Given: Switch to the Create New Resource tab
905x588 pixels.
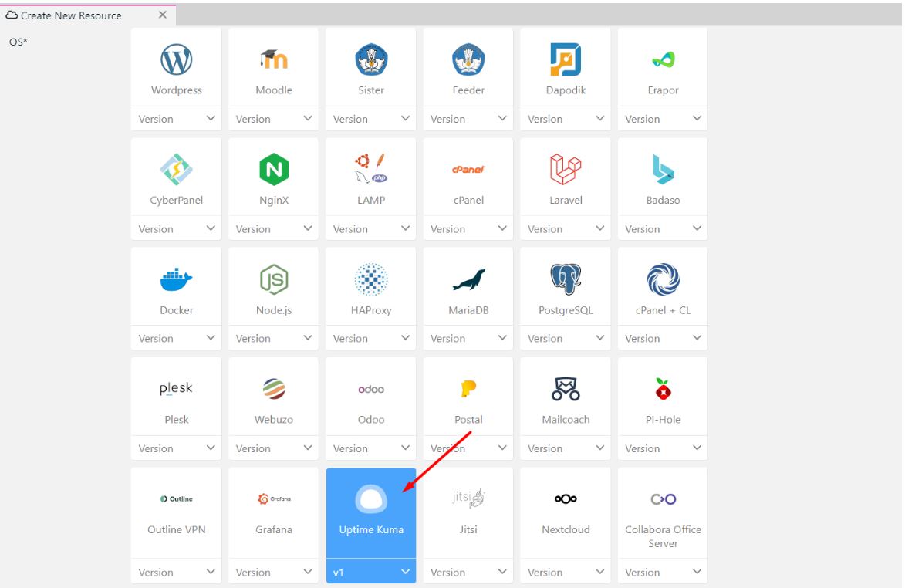Looking at the screenshot, I should [71, 15].
